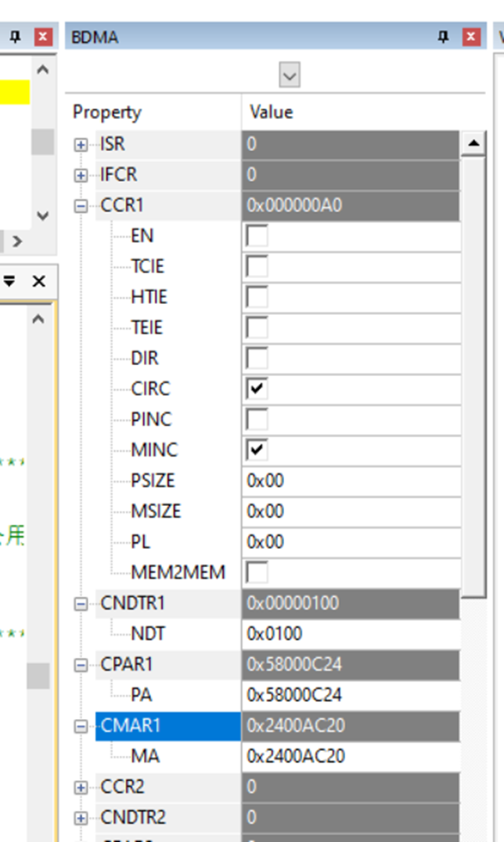Viewport: 504px width, 842px height.
Task: Enable the EN checkbox
Action: pyautogui.click(x=257, y=236)
